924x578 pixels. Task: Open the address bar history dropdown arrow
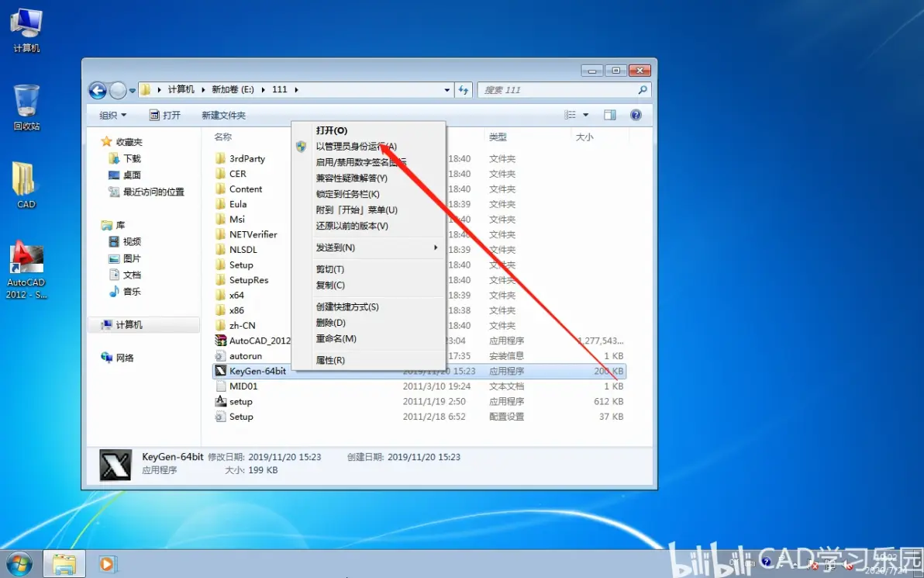point(446,90)
